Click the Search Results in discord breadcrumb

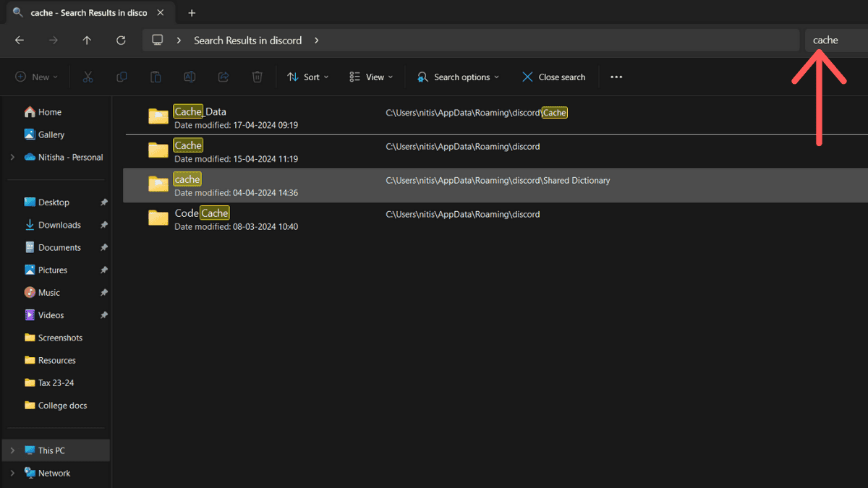tap(247, 40)
